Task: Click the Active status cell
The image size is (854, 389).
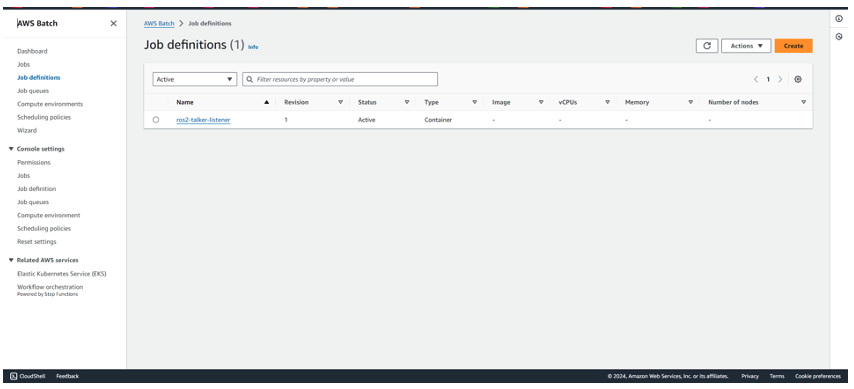Action: 367,120
